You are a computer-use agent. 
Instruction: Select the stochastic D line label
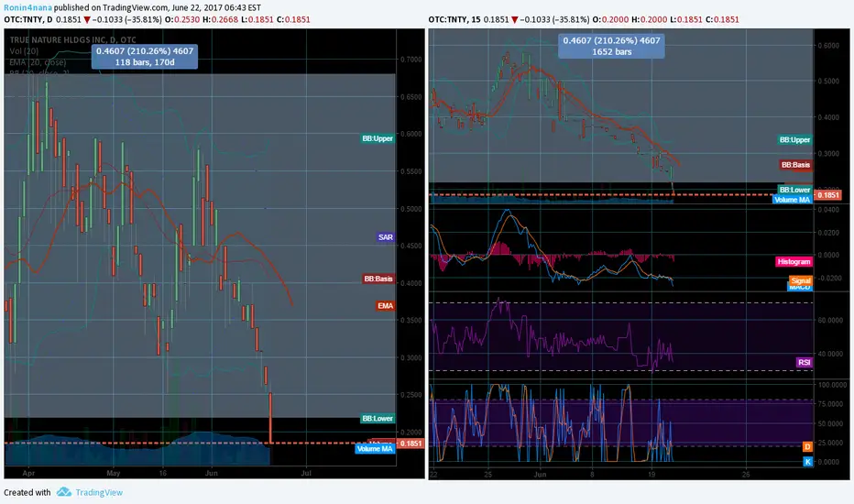(807, 447)
